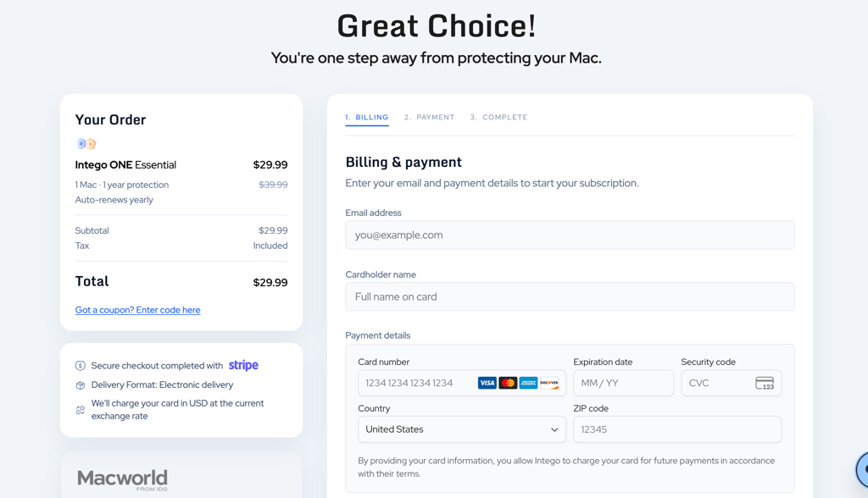Click the American Express logo
The image size is (868, 498).
tap(528, 383)
